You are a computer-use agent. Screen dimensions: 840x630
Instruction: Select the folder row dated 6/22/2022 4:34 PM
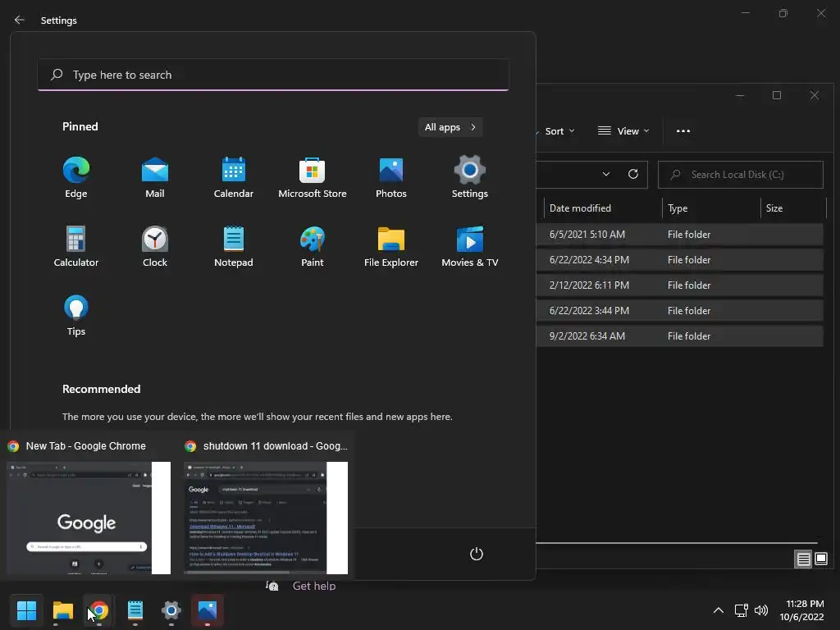tap(679, 260)
